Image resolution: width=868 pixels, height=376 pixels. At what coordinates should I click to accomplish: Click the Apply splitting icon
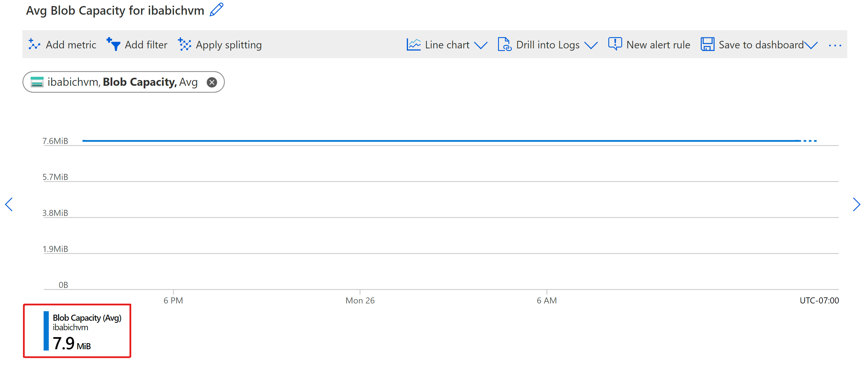point(184,44)
